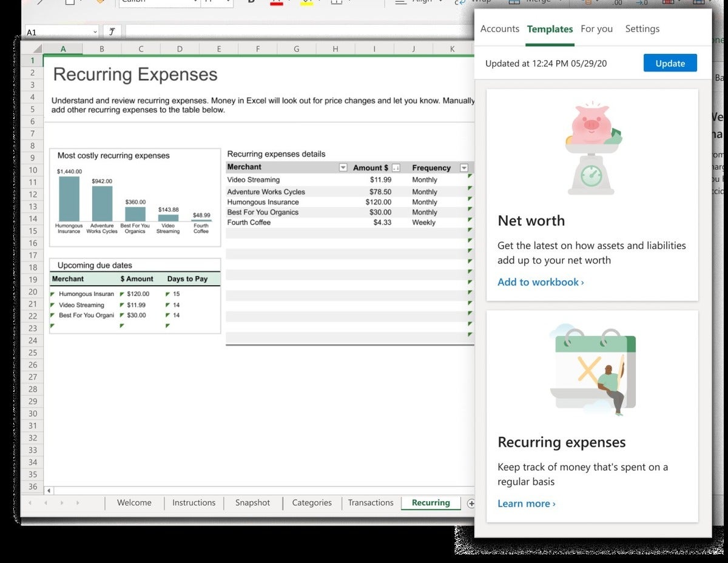
Task: Click the Recurring expenses card title
Action: 561,442
